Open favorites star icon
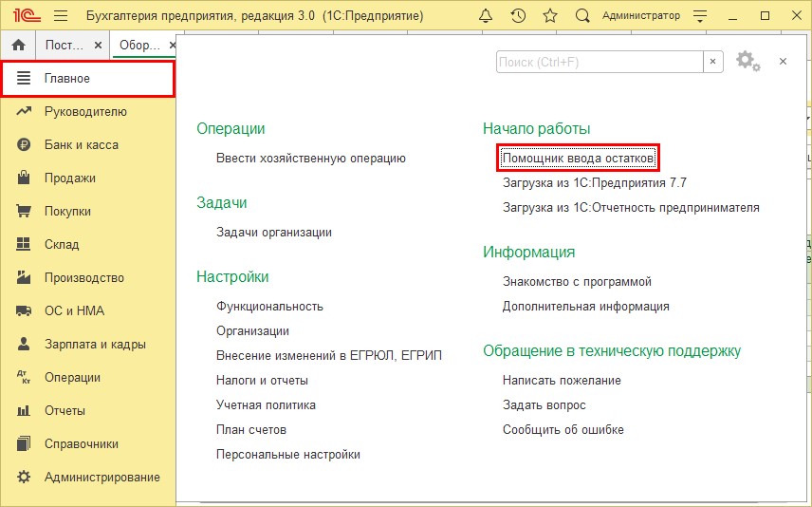 (550, 16)
